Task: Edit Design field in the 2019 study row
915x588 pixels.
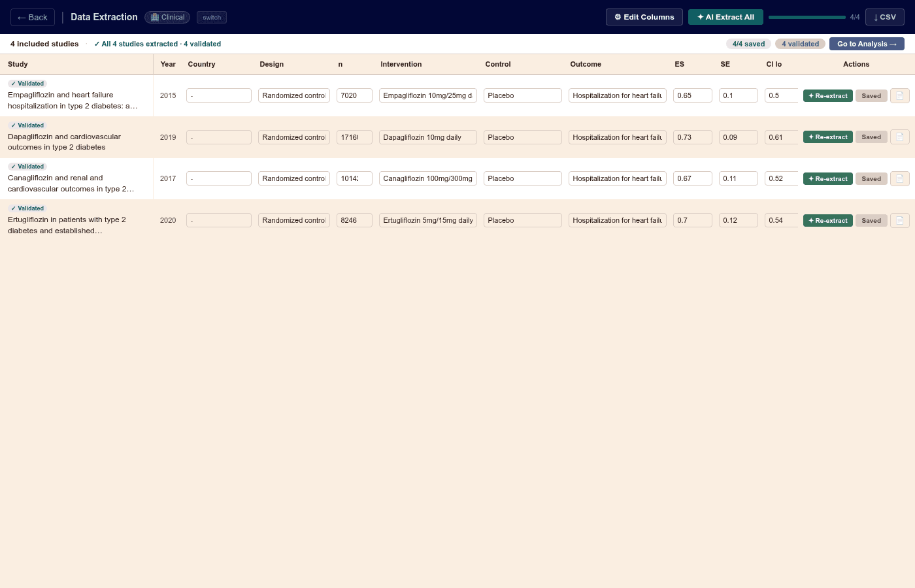Action: pyautogui.click(x=294, y=137)
